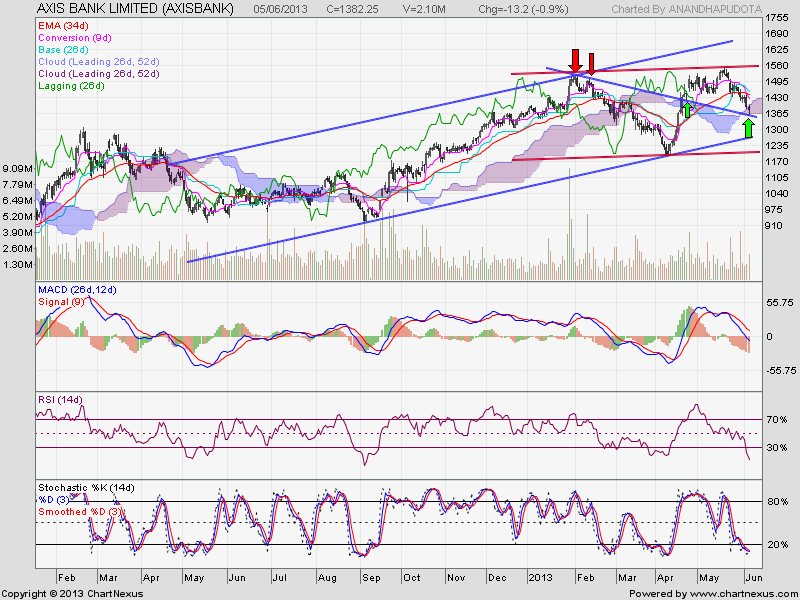The image size is (800, 600).
Task: Click the blue %D (3) stochastic label
Action: pos(54,499)
